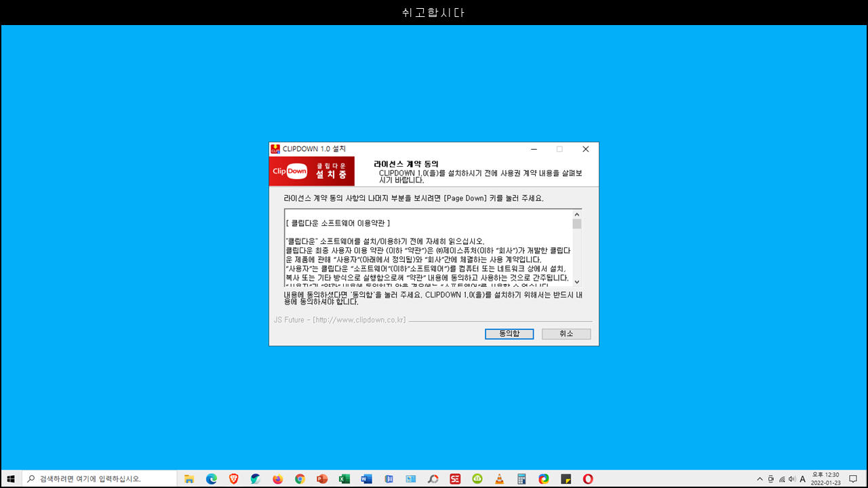Toggle the IME language A indicator
This screenshot has height=488, width=868.
coord(803,479)
